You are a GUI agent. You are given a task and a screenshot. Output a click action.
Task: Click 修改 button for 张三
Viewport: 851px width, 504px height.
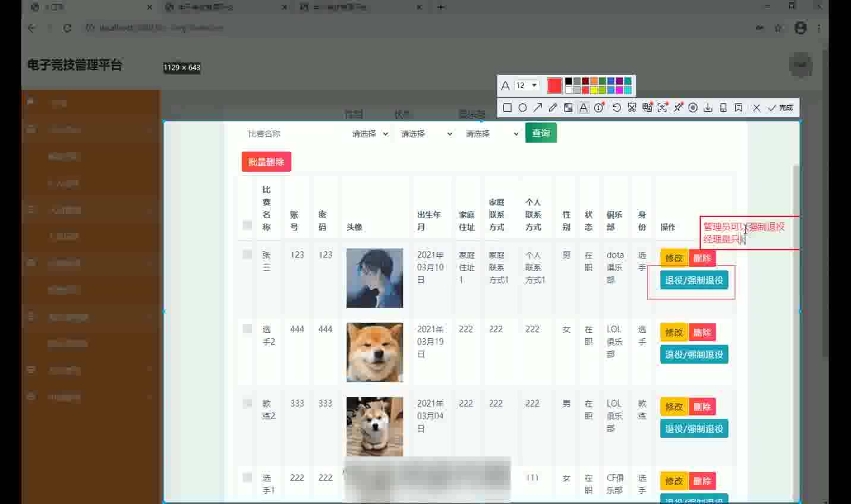coord(673,258)
